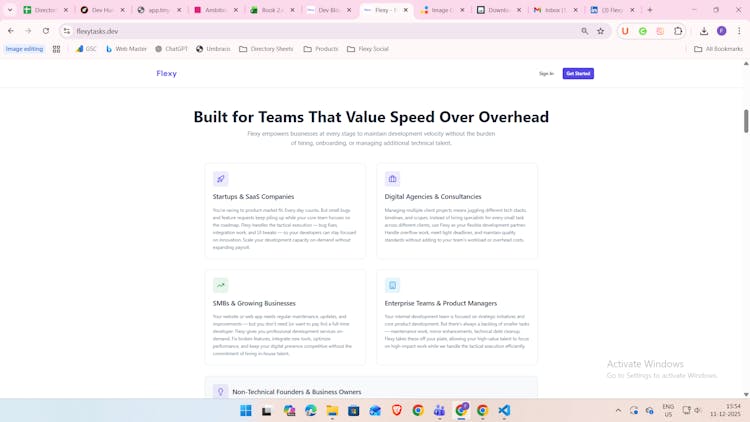Open Visual Studio Code from the taskbar
The width and height of the screenshot is (750, 422).
click(x=504, y=411)
